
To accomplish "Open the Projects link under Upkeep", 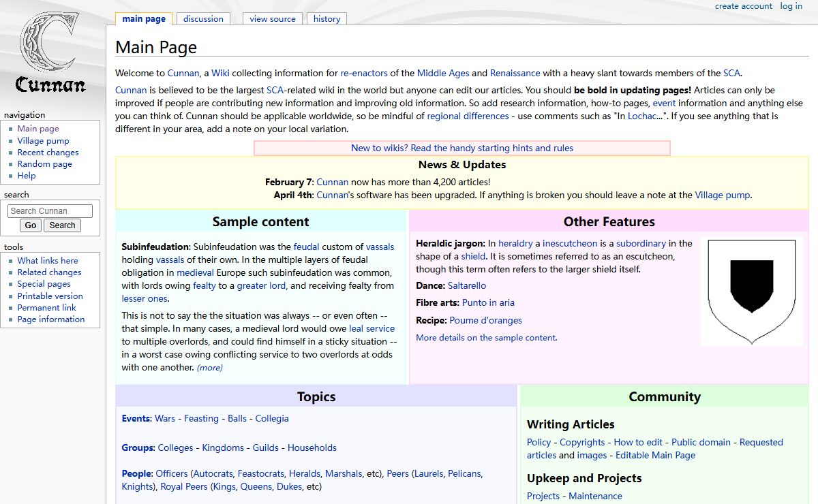I will (x=543, y=497).
